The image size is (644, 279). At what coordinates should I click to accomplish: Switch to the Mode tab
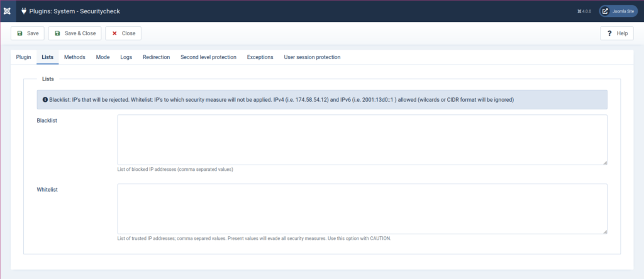click(x=103, y=57)
